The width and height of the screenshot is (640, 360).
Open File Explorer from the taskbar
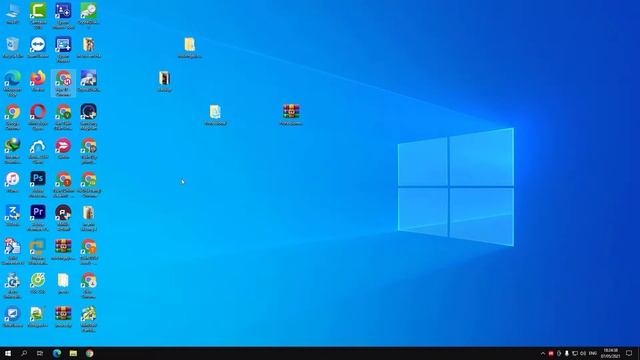[x=73, y=353]
